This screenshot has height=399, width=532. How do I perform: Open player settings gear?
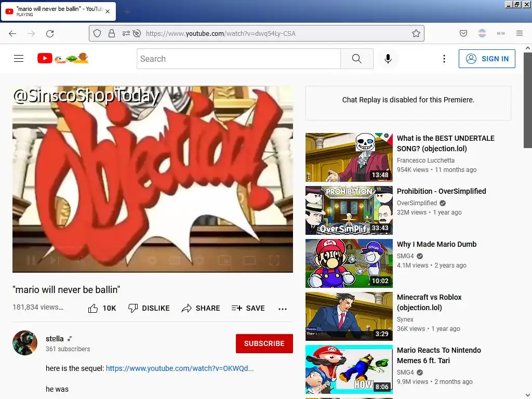(199, 261)
